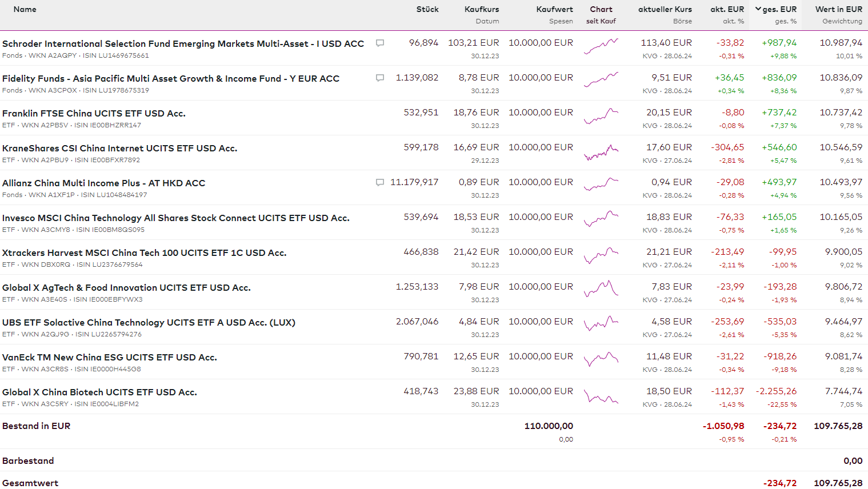Image resolution: width=868 pixels, height=489 pixels.
Task: Click the Schroder ISIN LU1469675661 line
Action: pos(75,55)
